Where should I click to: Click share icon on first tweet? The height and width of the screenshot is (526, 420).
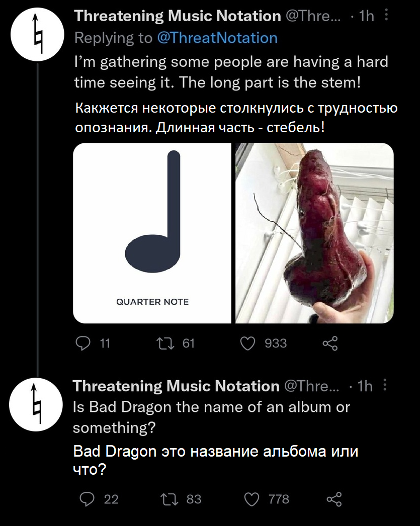(330, 343)
